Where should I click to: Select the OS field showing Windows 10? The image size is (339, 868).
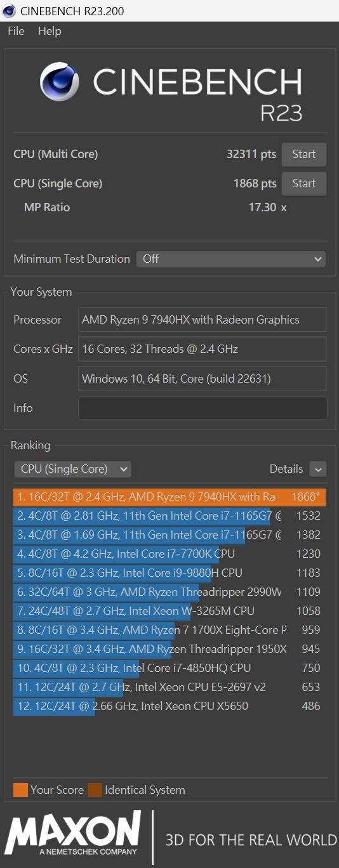(x=203, y=379)
